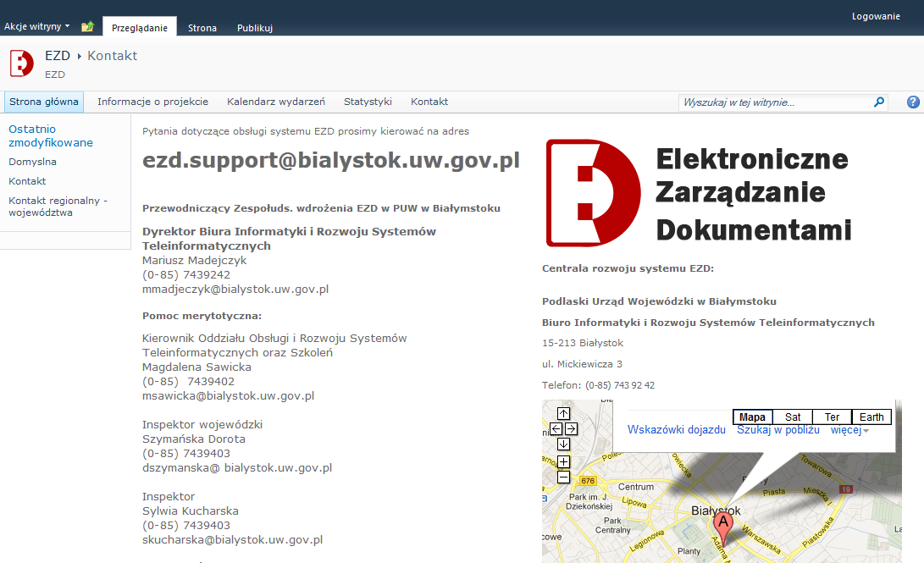
Task: Select Strona główna in navigation bar
Action: pos(43,102)
